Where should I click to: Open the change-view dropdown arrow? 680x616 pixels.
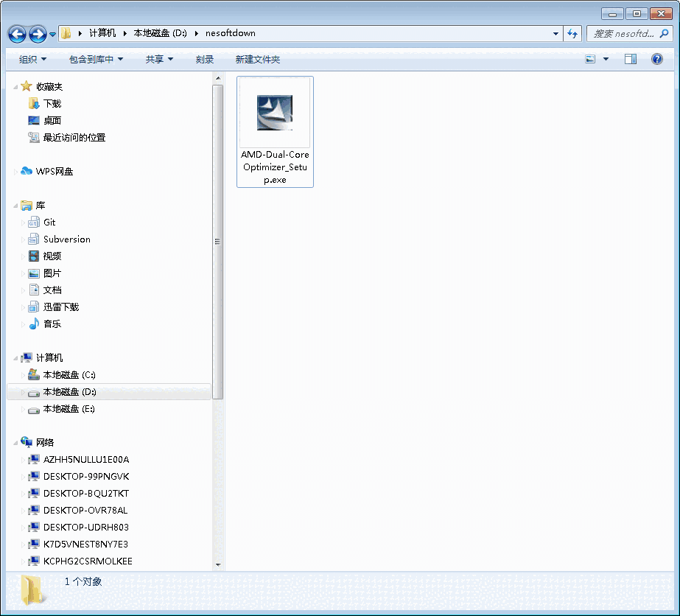click(x=604, y=58)
